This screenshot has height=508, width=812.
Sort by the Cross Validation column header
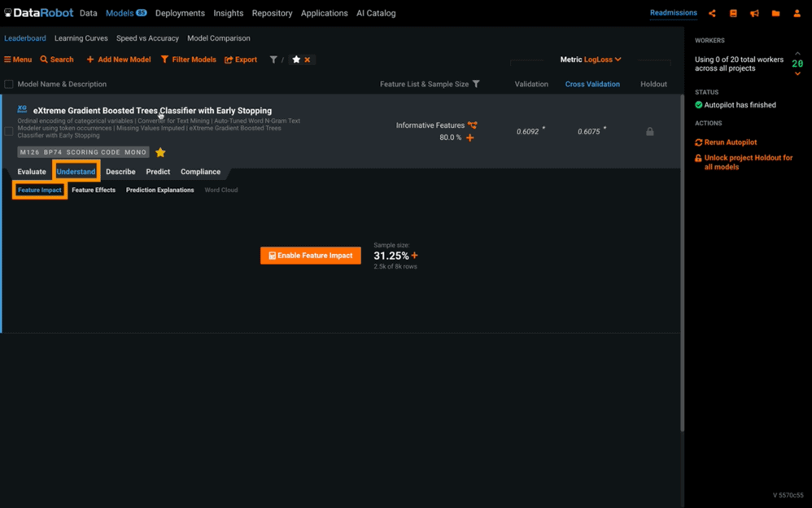[x=592, y=84]
